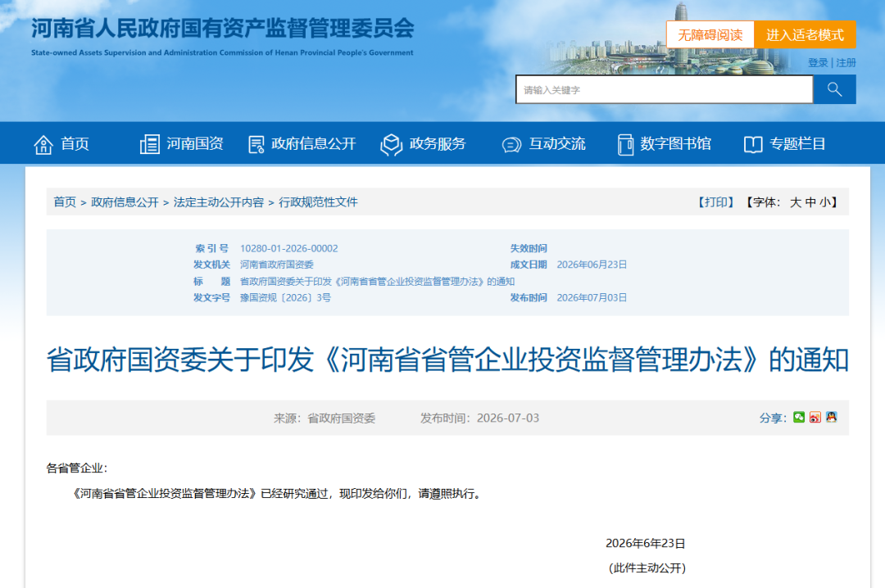Share via Weibo icon

(x=815, y=417)
